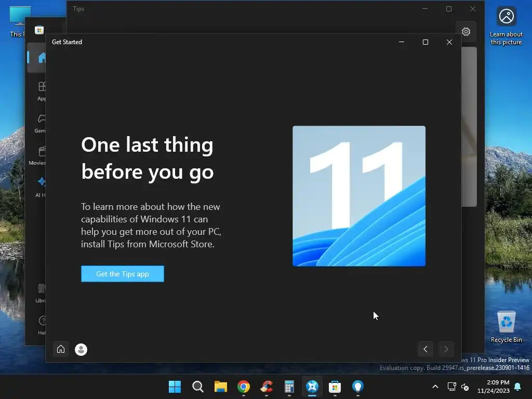
Task: Open the CCleaner-style brush app in taskbar
Action: click(267, 387)
